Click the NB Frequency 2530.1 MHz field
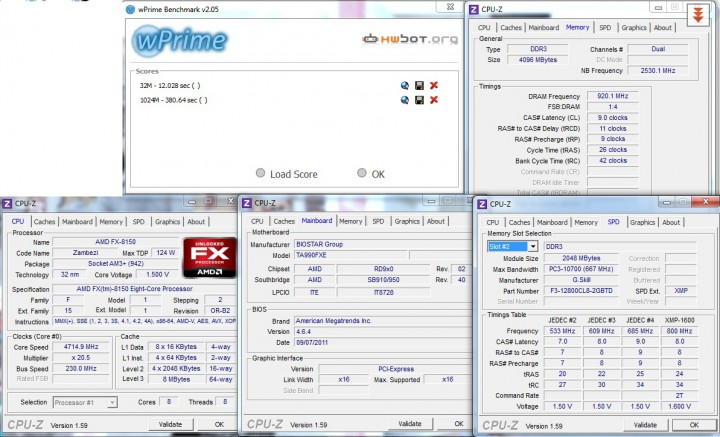 (x=658, y=71)
